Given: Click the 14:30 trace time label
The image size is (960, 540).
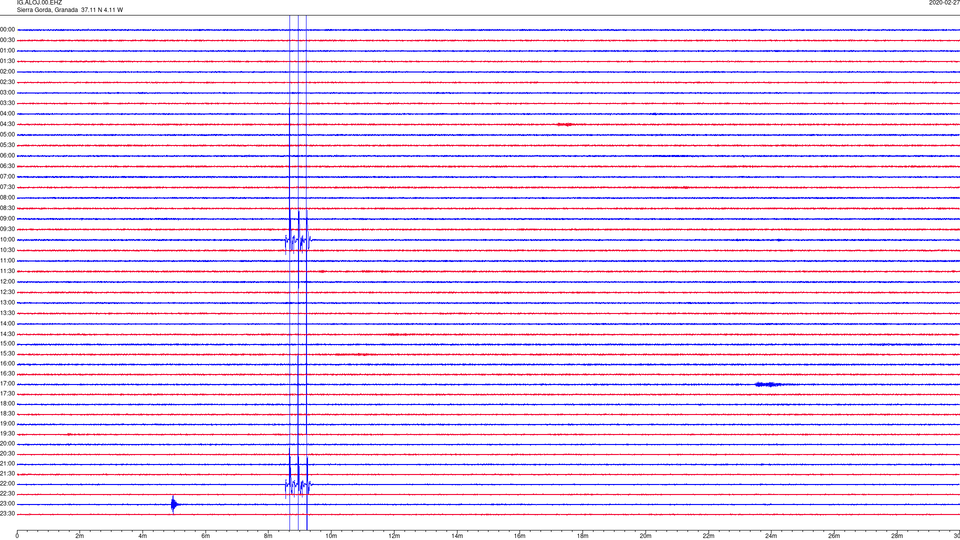Looking at the screenshot, I should click(x=7, y=334).
